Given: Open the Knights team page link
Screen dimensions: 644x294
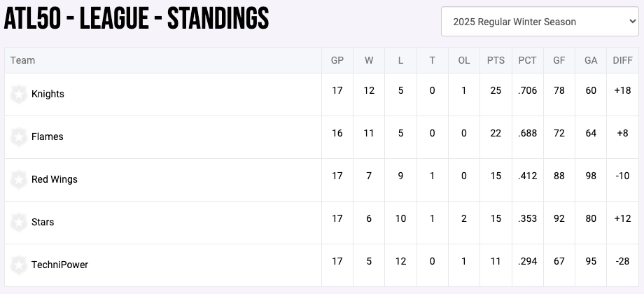Looking at the screenshot, I should click(x=48, y=94).
